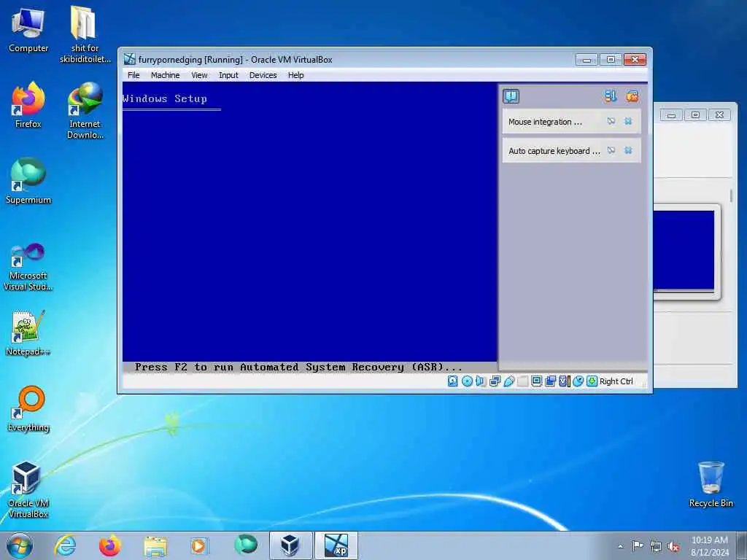The image size is (747, 560).
Task: Select the Internet Download Manager shortcut
Action: click(x=85, y=111)
